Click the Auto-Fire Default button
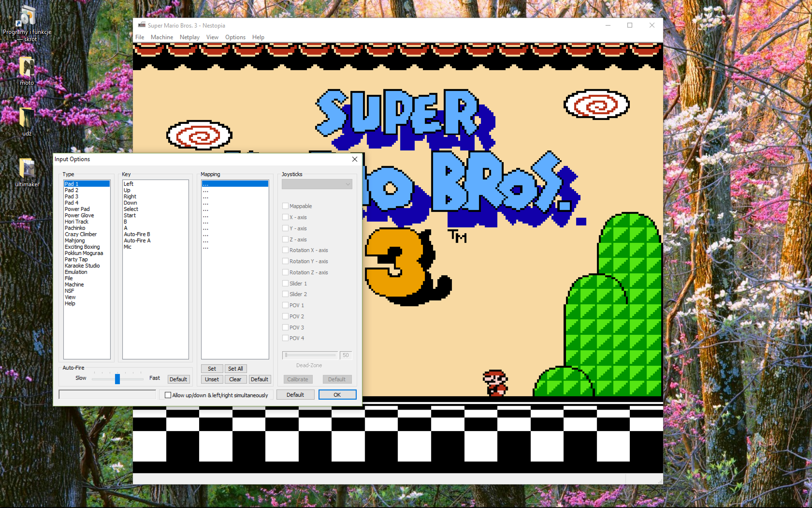Viewport: 812px width, 508px height. [178, 379]
